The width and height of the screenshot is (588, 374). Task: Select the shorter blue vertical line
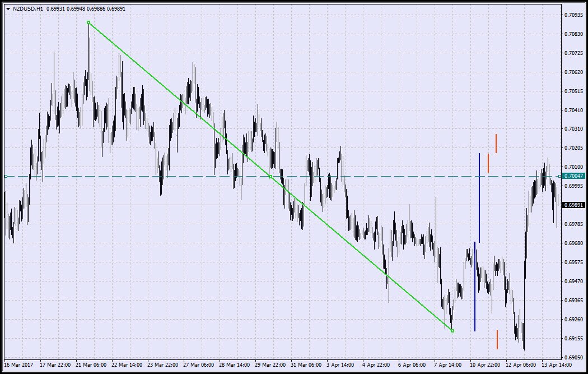tap(475, 286)
